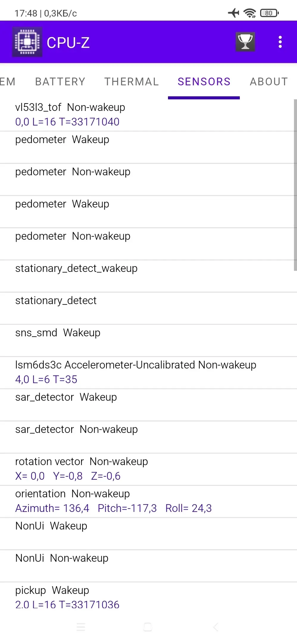Tap the battery level indicator

point(269,13)
